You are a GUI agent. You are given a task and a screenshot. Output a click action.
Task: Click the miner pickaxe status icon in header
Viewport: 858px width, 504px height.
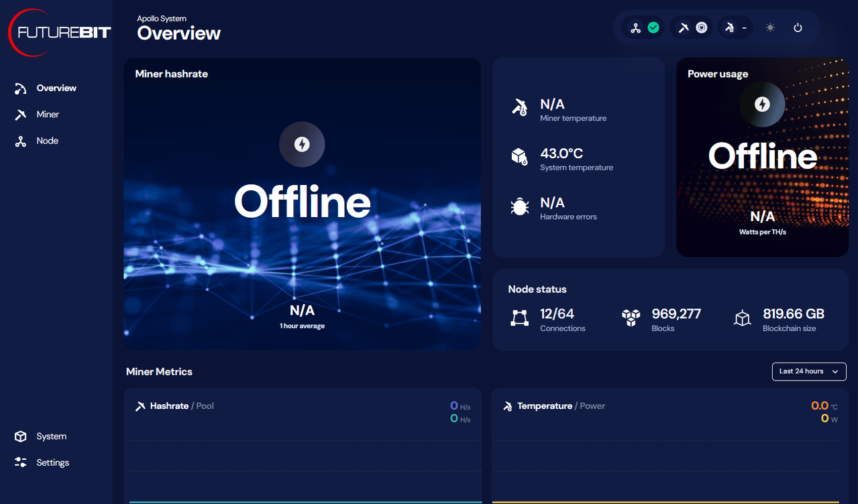click(x=683, y=28)
